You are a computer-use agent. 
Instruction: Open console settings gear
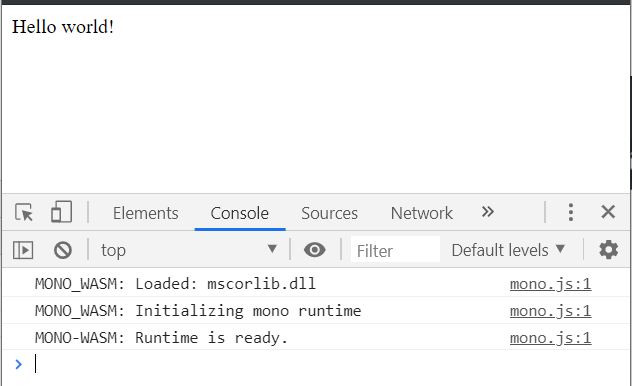pyautogui.click(x=608, y=250)
